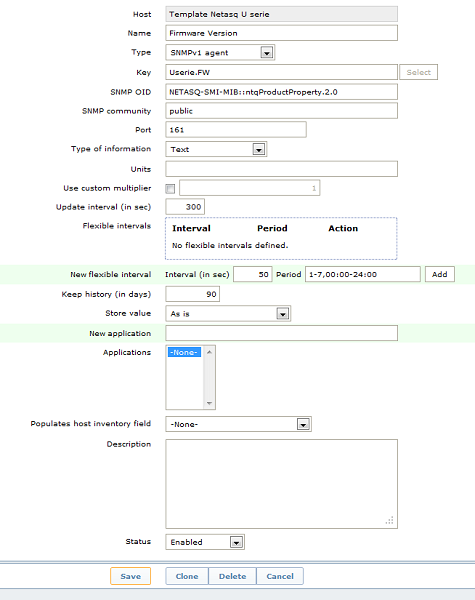Focus the Keep history field showing 90
475x600 pixels.
(193, 294)
